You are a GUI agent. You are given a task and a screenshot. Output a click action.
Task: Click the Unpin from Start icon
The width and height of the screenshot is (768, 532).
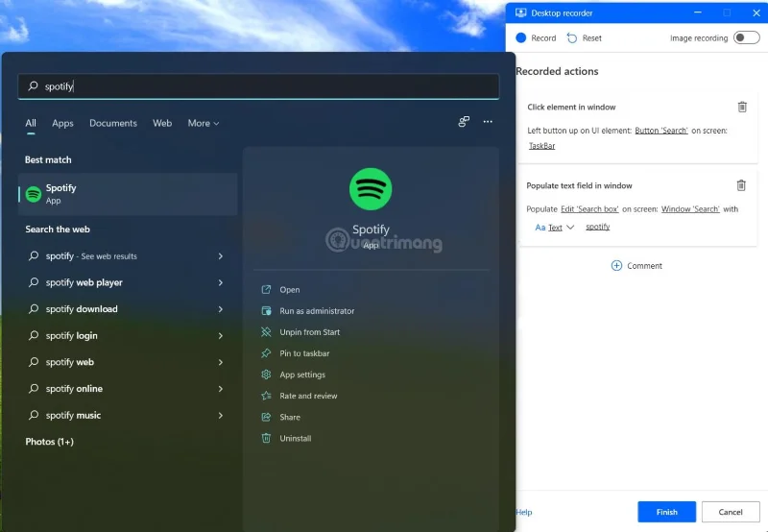(266, 331)
